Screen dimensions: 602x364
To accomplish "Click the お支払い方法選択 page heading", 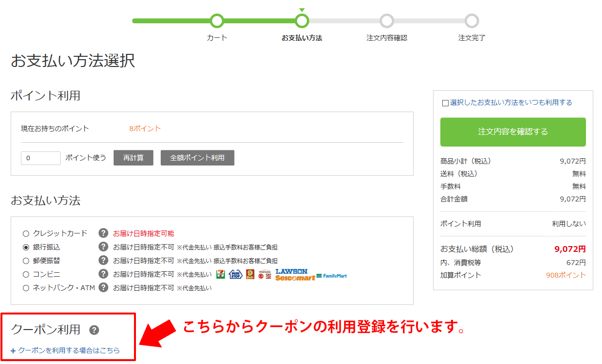I will tap(73, 61).
